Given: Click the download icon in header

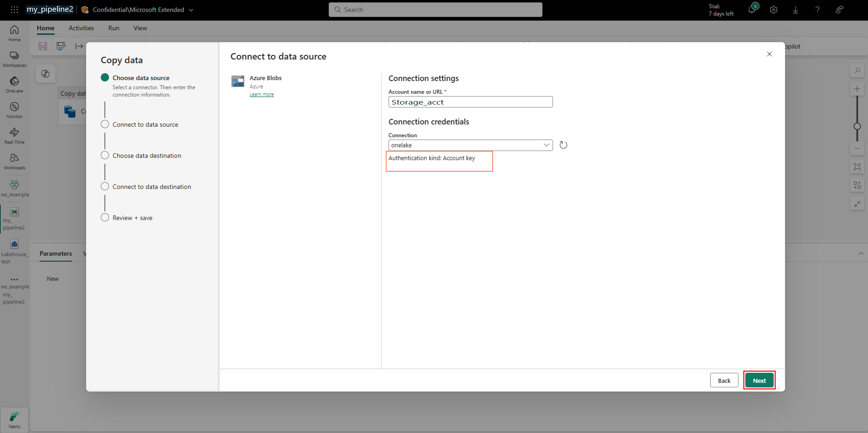Looking at the screenshot, I should tap(795, 10).
